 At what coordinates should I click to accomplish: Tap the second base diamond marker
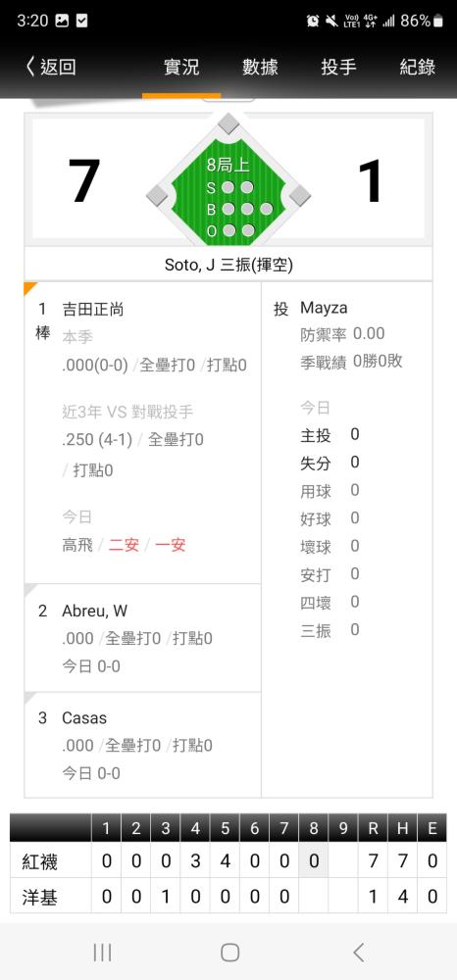[228, 123]
